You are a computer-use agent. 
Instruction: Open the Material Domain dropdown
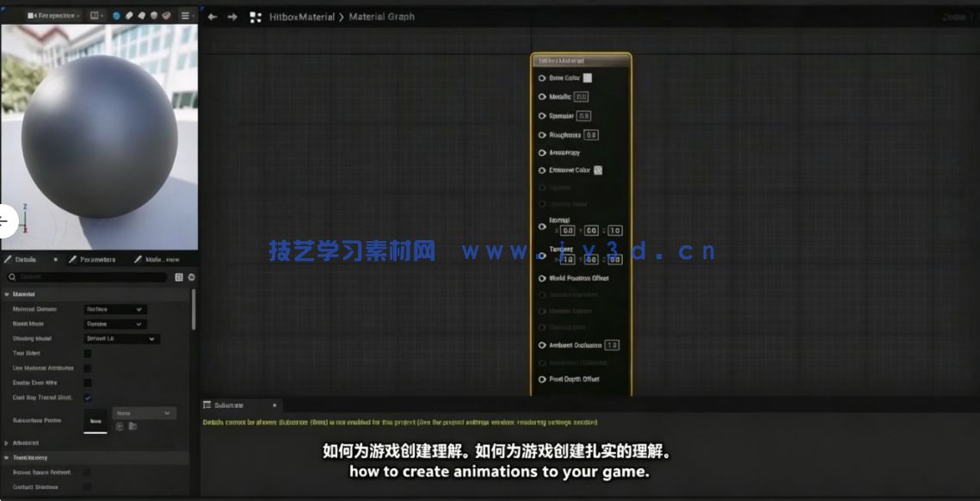point(116,309)
